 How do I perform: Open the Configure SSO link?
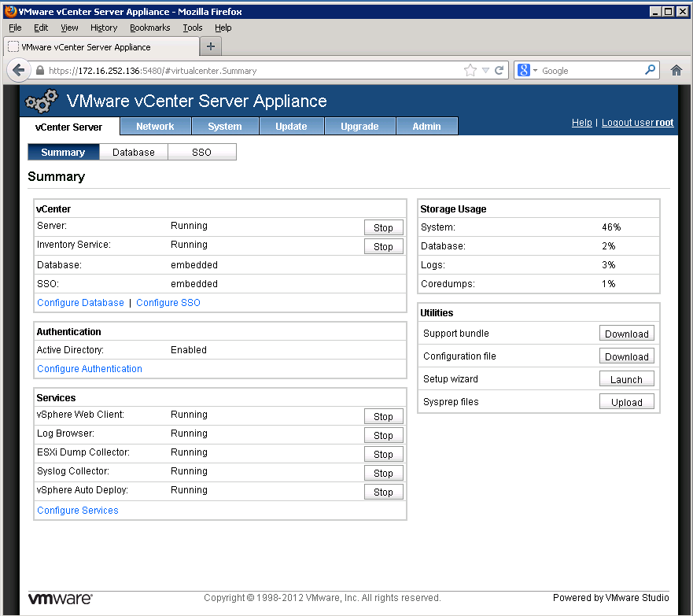tap(168, 303)
